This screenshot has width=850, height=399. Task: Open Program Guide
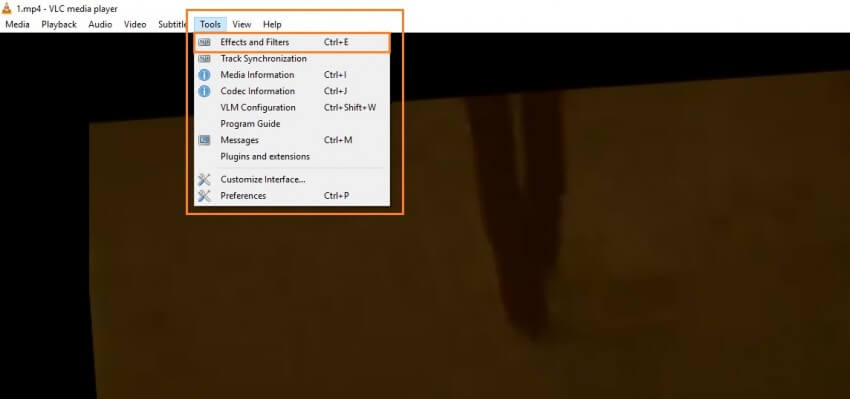(292, 124)
